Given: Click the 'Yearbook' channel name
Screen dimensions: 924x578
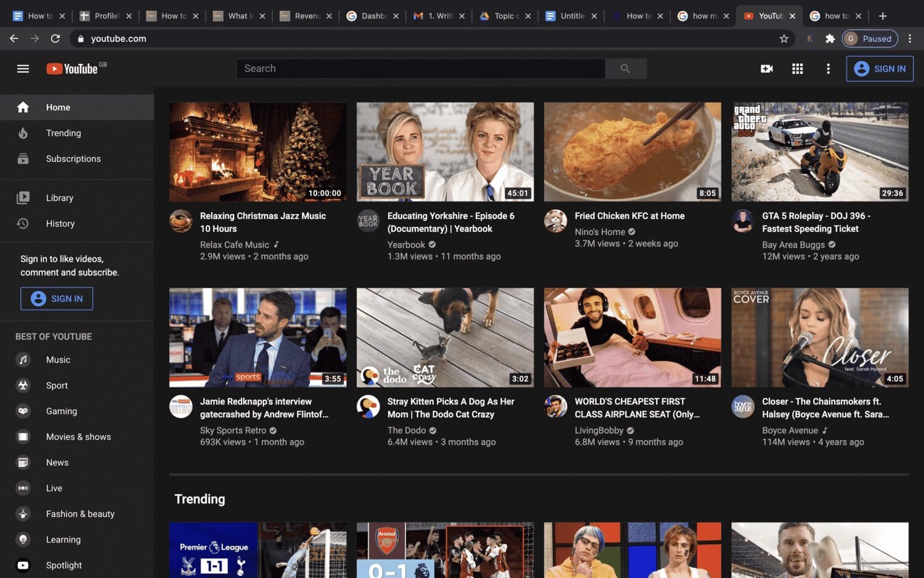Looking at the screenshot, I should (x=406, y=245).
